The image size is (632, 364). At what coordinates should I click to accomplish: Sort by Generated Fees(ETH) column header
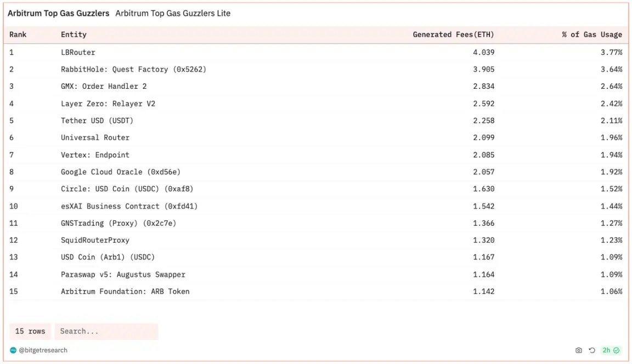pyautogui.click(x=454, y=35)
